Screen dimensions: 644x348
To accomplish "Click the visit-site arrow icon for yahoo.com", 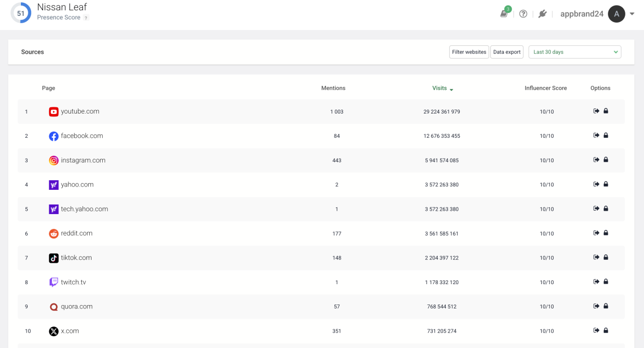I will pyautogui.click(x=596, y=184).
